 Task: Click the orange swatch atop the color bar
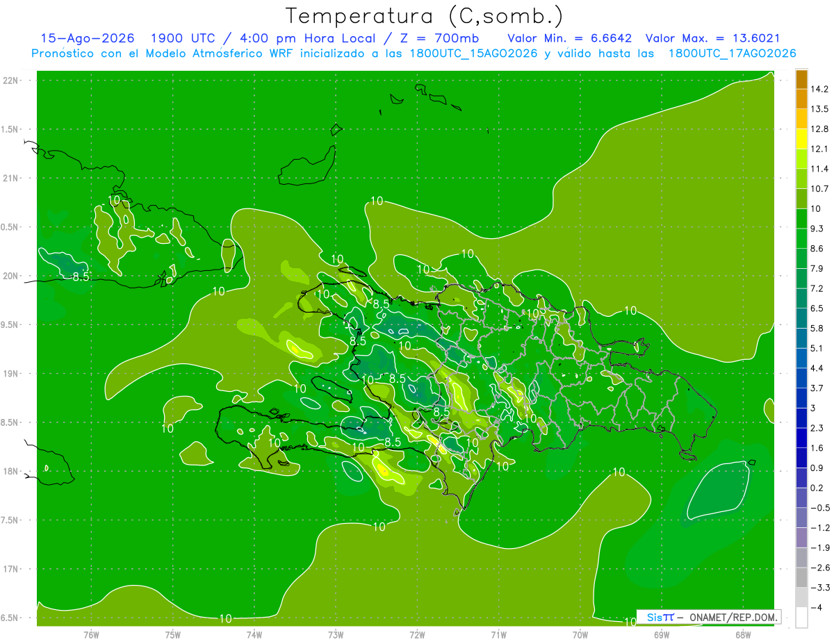[801, 80]
